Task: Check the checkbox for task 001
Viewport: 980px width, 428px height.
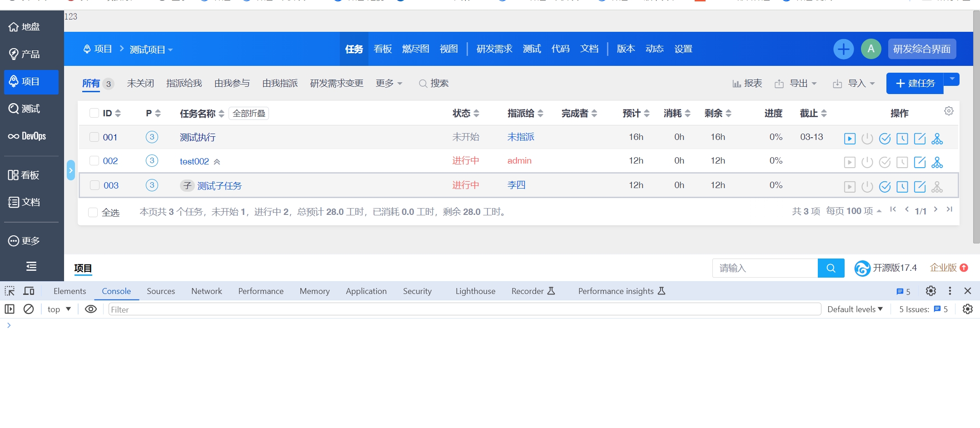Action: point(94,137)
